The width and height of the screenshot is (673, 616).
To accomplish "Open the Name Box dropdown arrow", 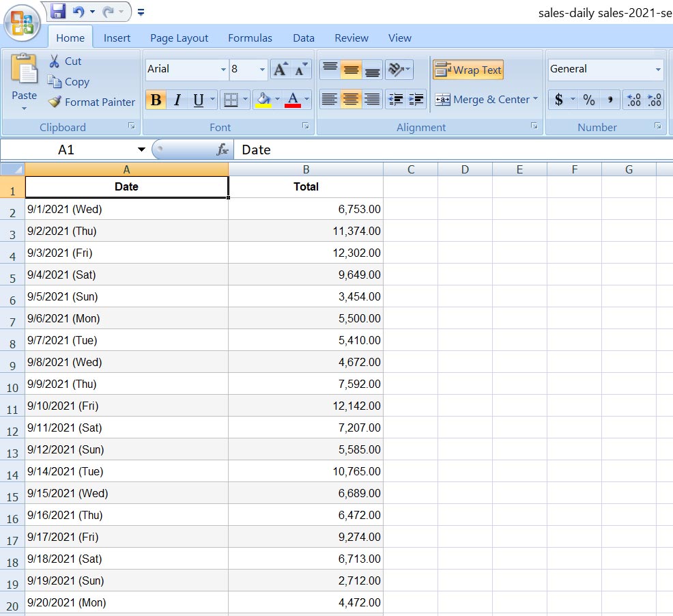I will (x=141, y=150).
